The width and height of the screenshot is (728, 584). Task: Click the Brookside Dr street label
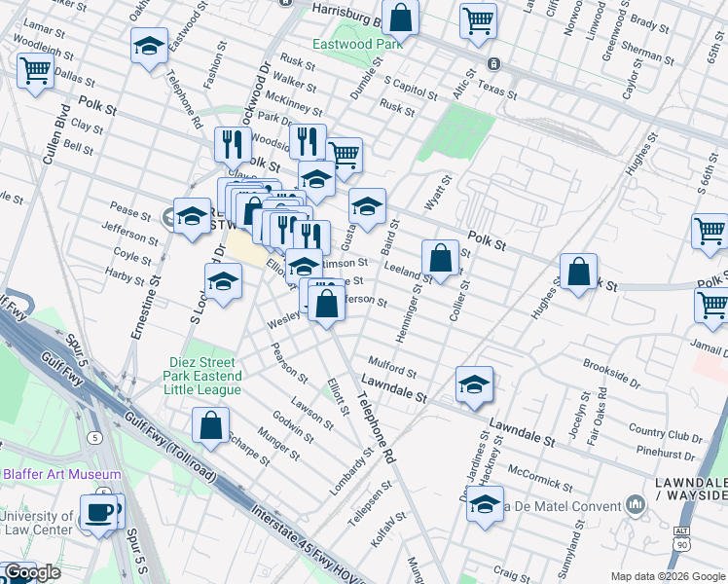pyautogui.click(x=612, y=374)
